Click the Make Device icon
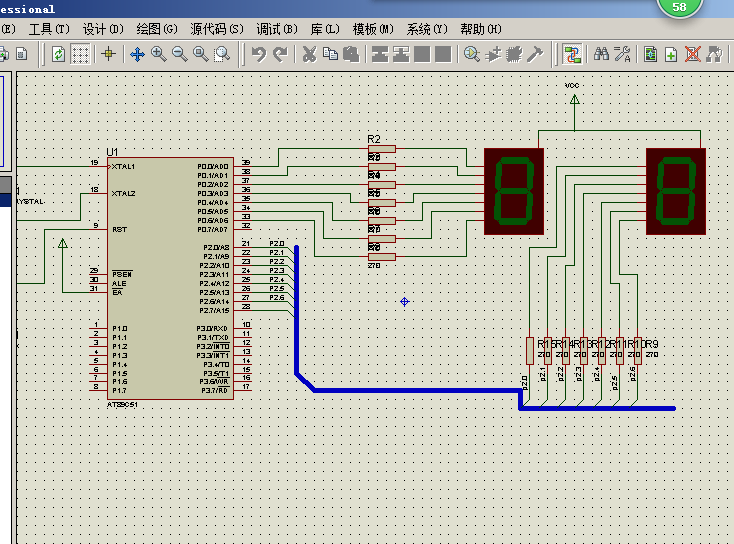Screen dimensions: 734x544 (493, 54)
